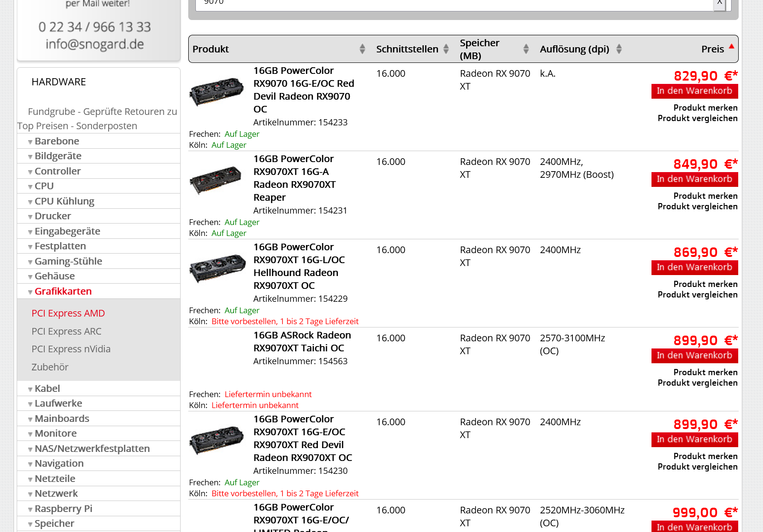
Task: Open RX9070XT Red Devil 154230 thumbnail
Action: point(217,440)
